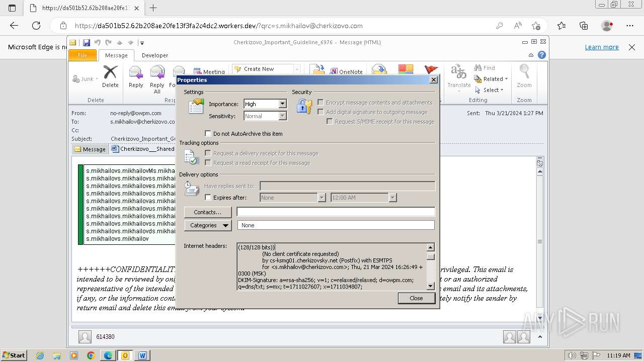The image size is (644, 362).
Task: Open the File tab
Action: tap(82, 55)
